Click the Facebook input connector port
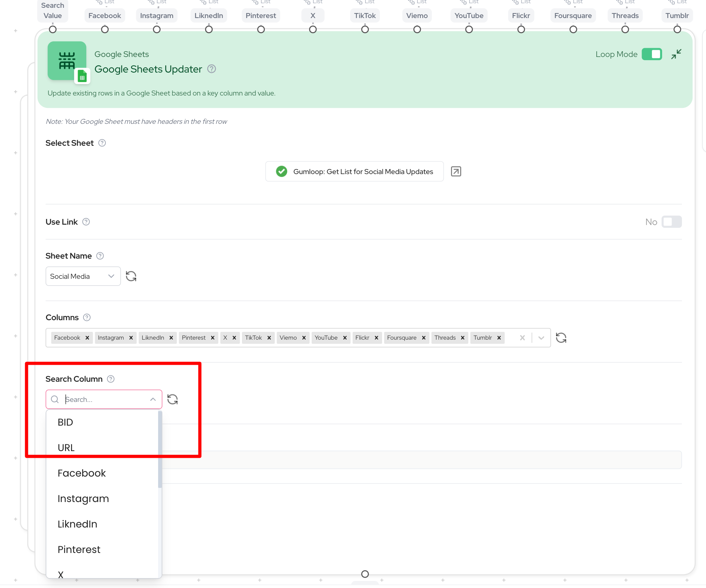Image resolution: width=706 pixels, height=588 pixels. coord(105,29)
